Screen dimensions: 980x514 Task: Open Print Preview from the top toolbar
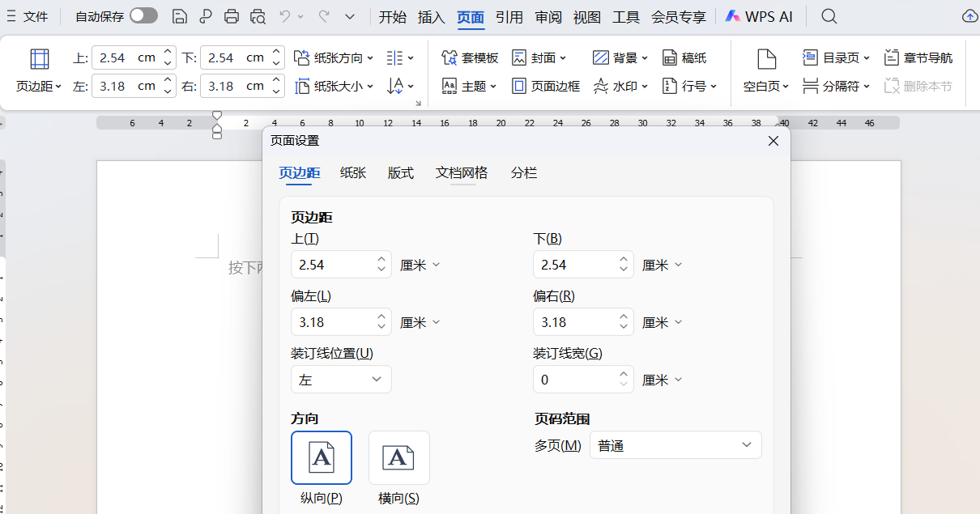pos(258,16)
